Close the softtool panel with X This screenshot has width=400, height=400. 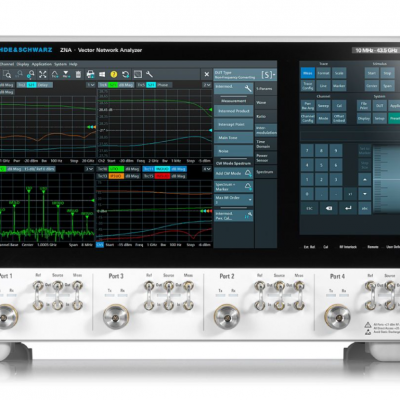(207, 74)
